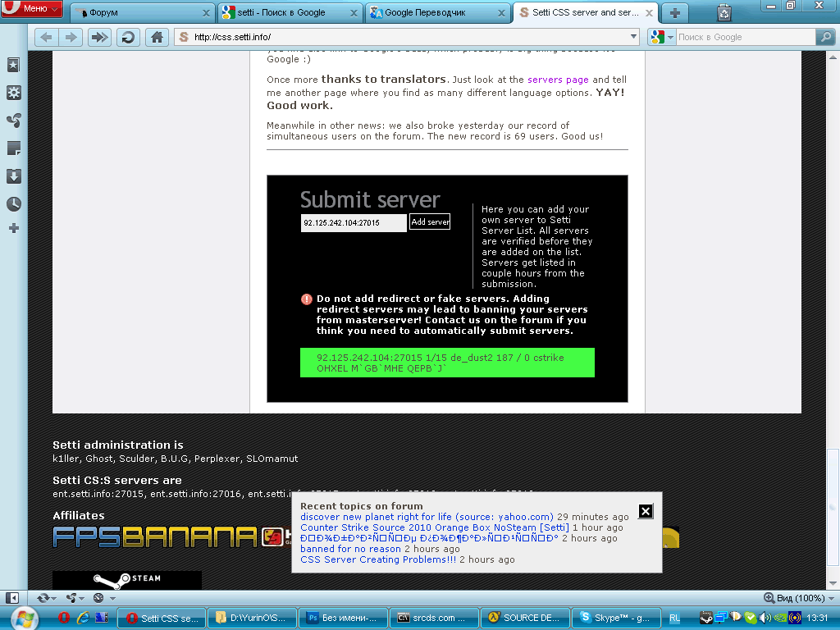Click the search magnifier button
This screenshot has width=840, height=630.
click(825, 37)
